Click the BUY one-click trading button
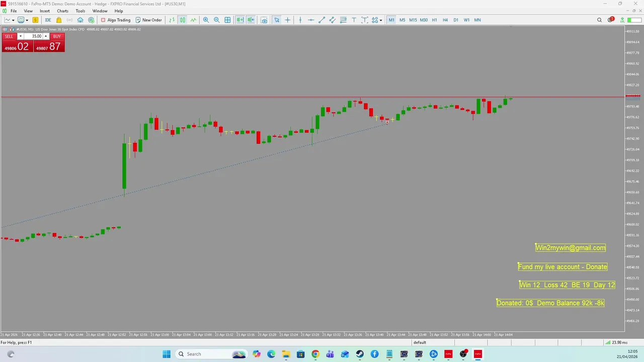 [x=57, y=36]
